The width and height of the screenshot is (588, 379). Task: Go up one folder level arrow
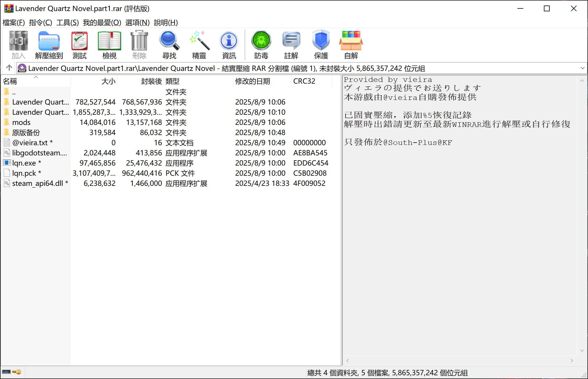(x=9, y=68)
